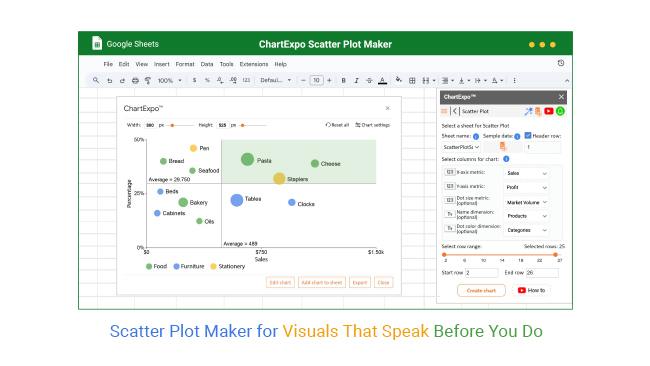Open the Data menu
Screen dimensions: 650x366
207,64
